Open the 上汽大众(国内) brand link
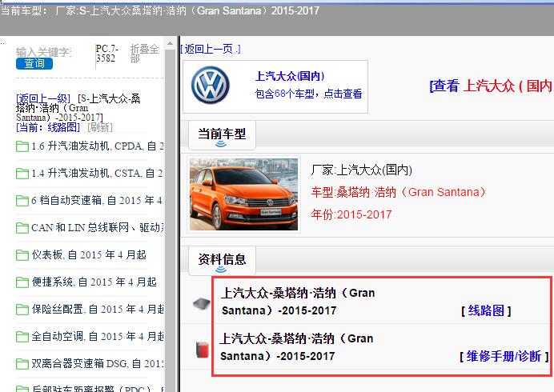554x392 pixels. [290, 76]
